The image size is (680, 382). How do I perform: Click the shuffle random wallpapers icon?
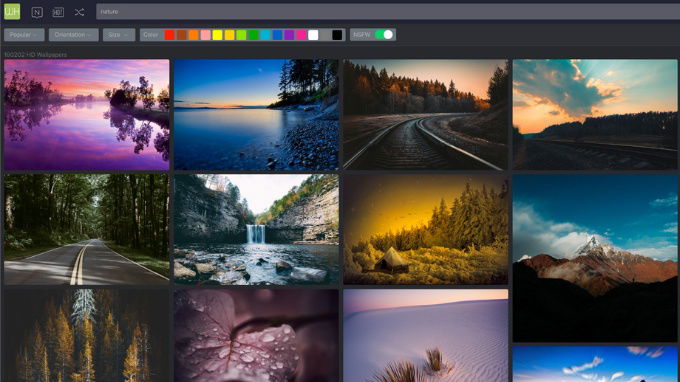(x=79, y=12)
